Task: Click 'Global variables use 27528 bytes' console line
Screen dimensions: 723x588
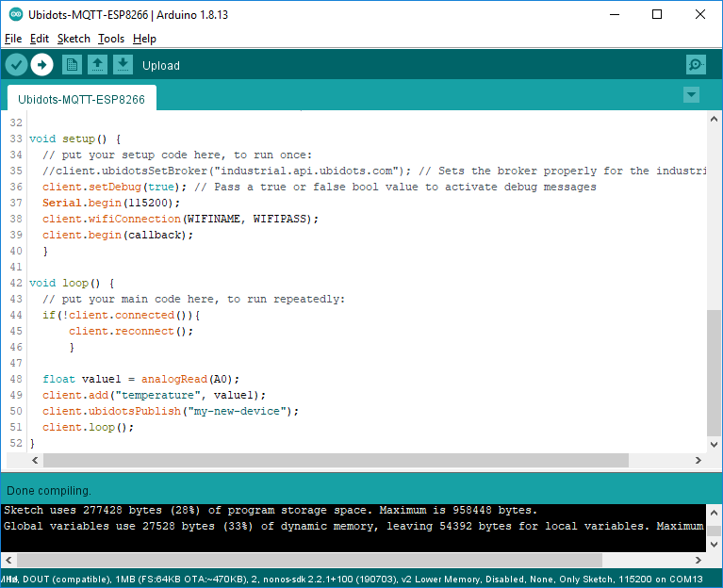Action: point(353,526)
